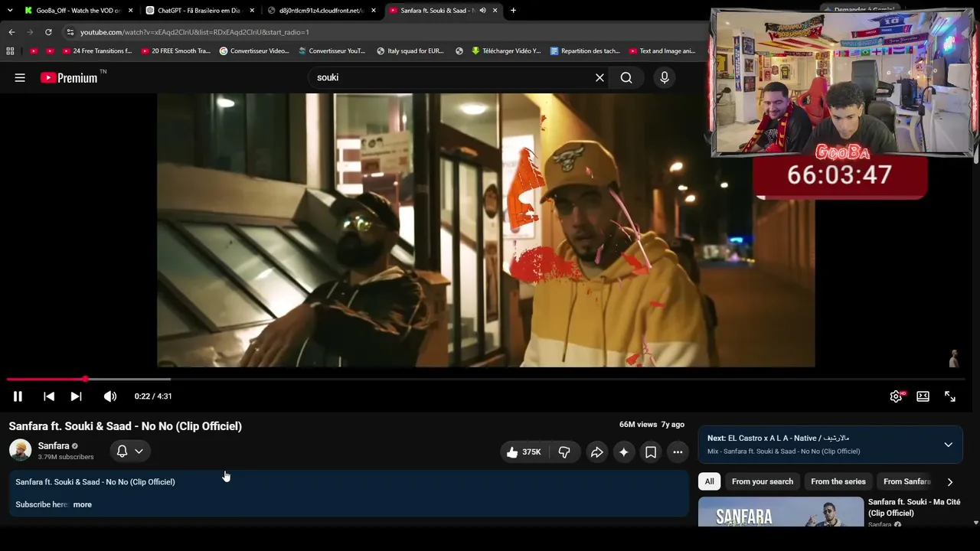Start voice search with the microphone
Image resolution: width=980 pixels, height=551 pixels.
tap(665, 77)
